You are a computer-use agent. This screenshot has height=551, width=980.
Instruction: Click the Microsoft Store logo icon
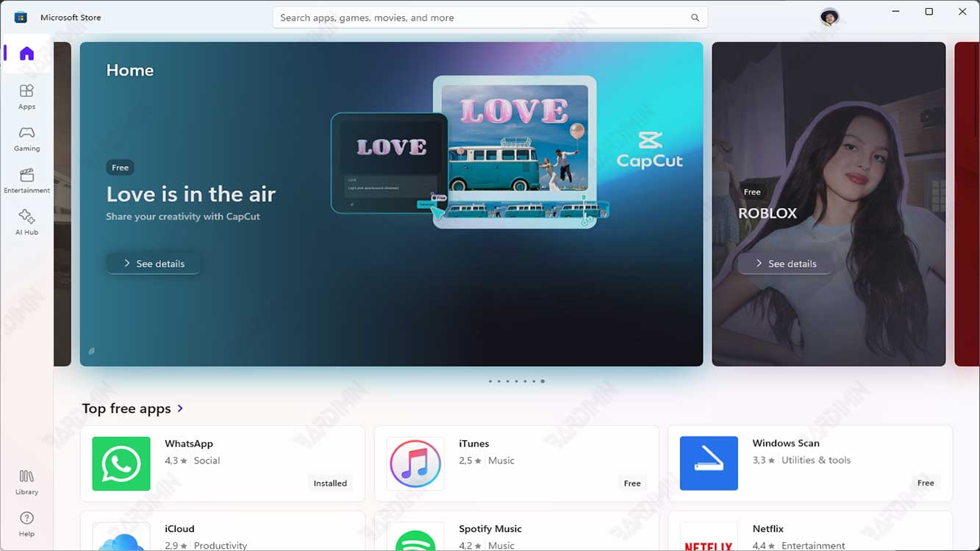[x=21, y=17]
